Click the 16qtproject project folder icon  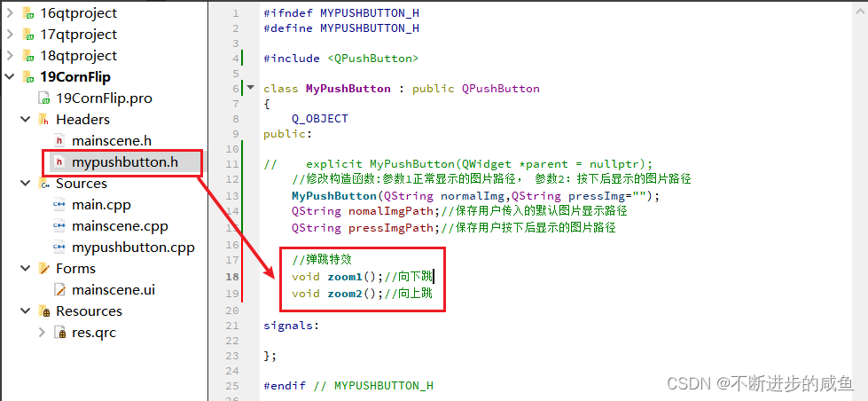click(x=28, y=13)
